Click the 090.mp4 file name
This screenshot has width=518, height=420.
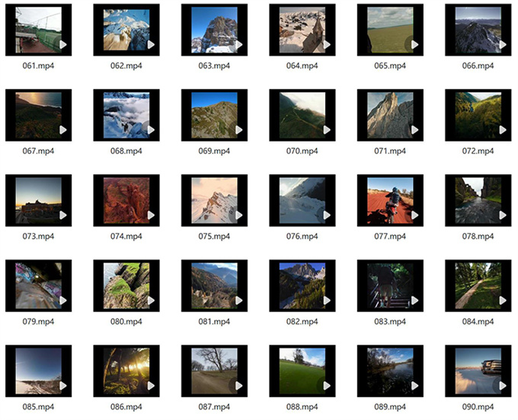tap(478, 407)
